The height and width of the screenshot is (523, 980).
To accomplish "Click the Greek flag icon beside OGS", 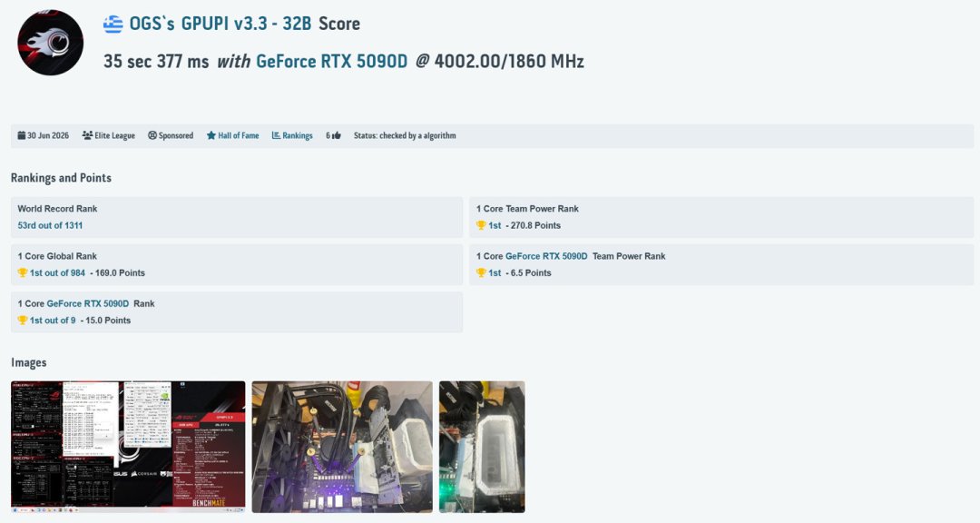I will coord(113,25).
